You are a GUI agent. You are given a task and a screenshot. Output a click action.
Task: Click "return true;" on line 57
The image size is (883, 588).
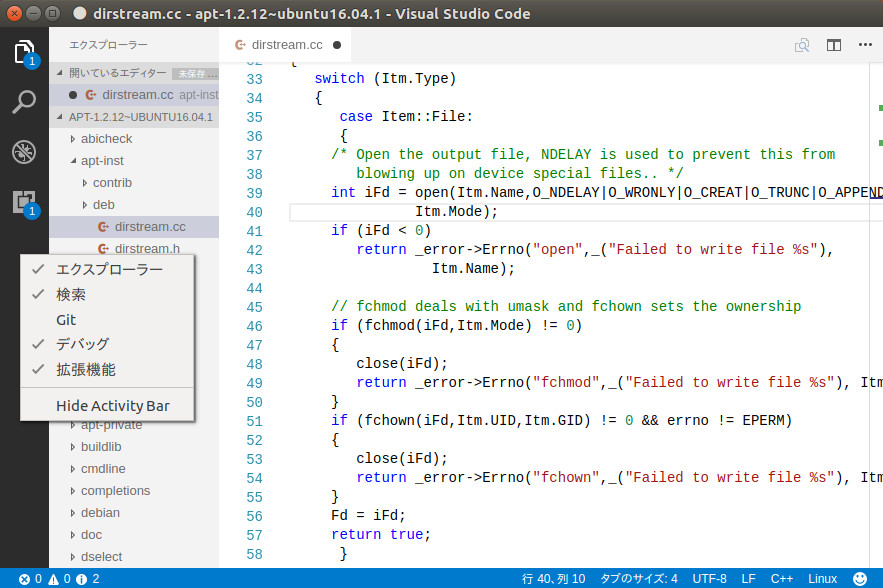[x=381, y=534]
